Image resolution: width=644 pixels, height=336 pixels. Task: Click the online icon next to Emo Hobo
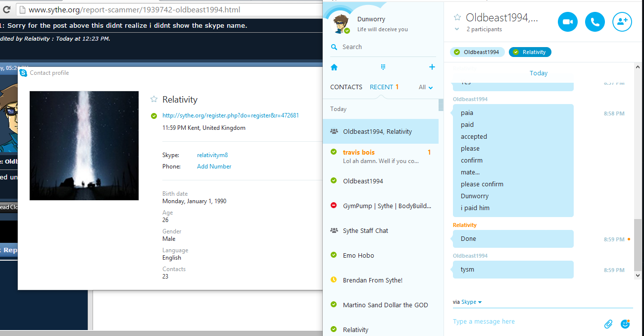point(334,255)
